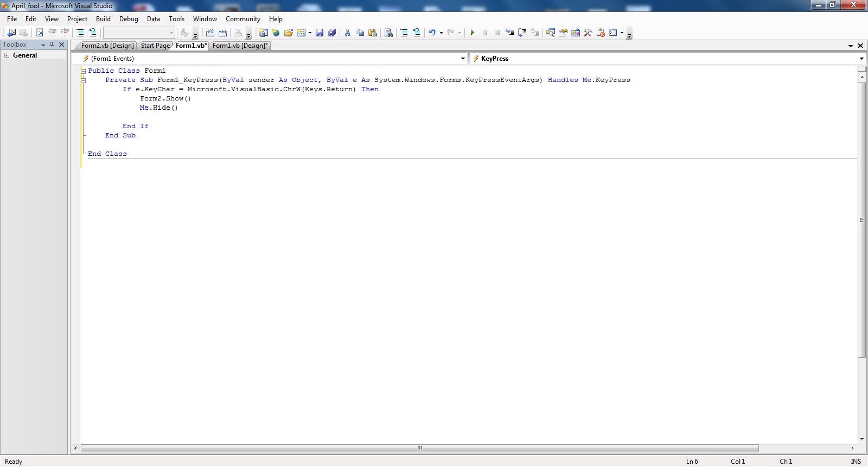The height and width of the screenshot is (467, 868).
Task: Switch to the Form1.vb [Design]* tab
Action: pyautogui.click(x=240, y=46)
